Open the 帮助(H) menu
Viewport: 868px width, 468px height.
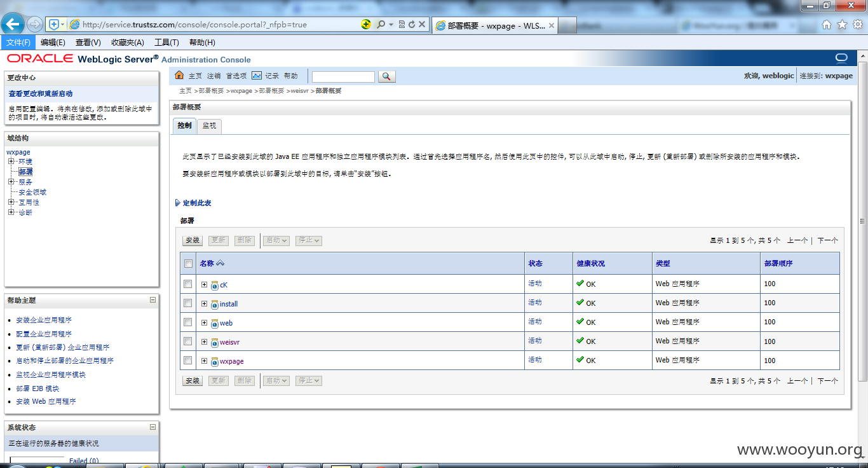[x=202, y=43]
